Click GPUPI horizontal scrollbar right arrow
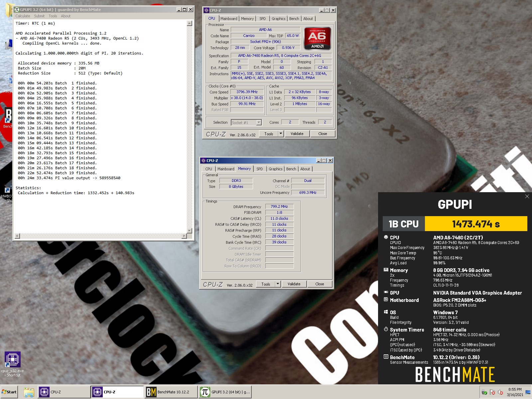 pos(184,236)
